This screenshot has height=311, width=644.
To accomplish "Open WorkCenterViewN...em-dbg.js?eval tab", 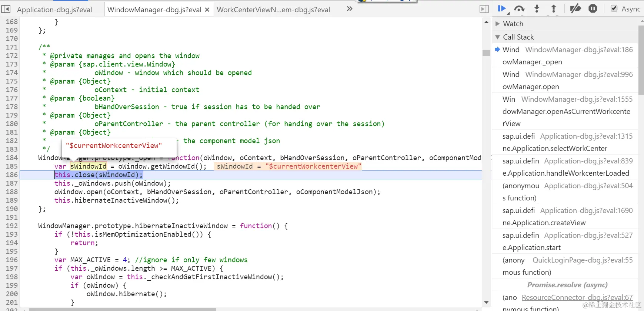I will 273,10.
